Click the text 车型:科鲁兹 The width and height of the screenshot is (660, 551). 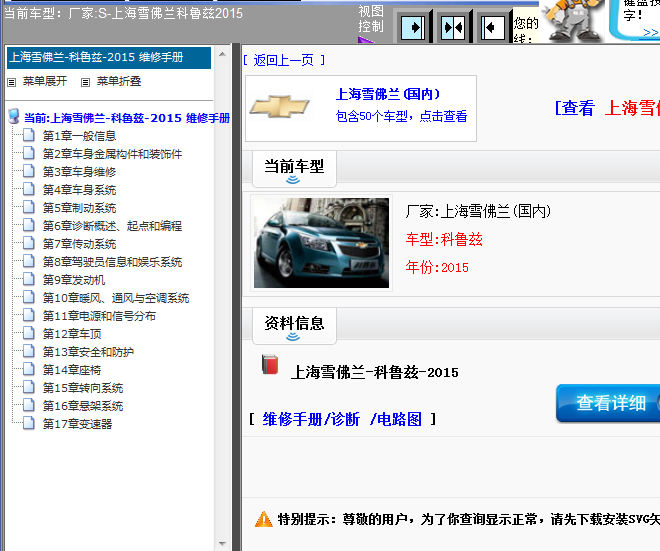click(x=444, y=240)
